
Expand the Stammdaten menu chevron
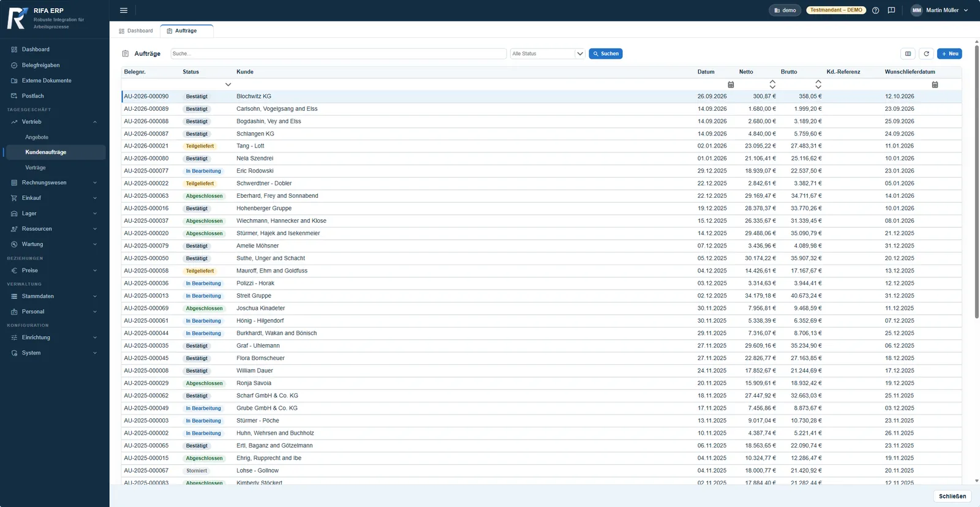(95, 296)
